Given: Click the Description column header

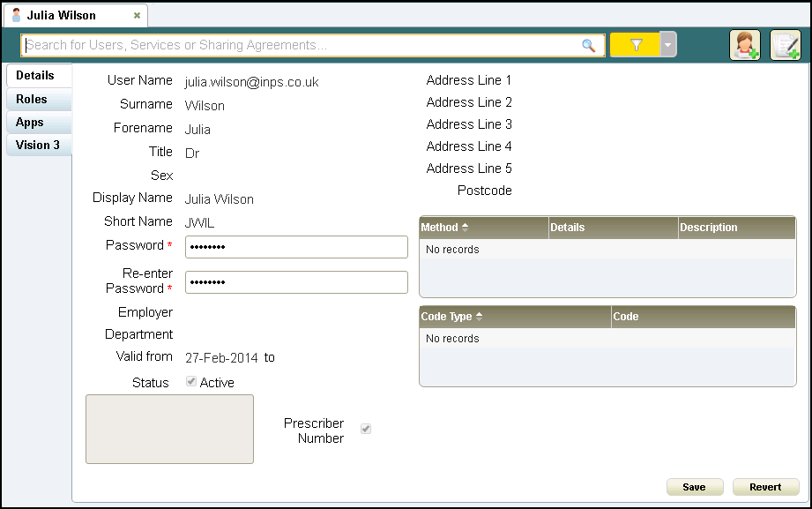Looking at the screenshot, I should (709, 228).
